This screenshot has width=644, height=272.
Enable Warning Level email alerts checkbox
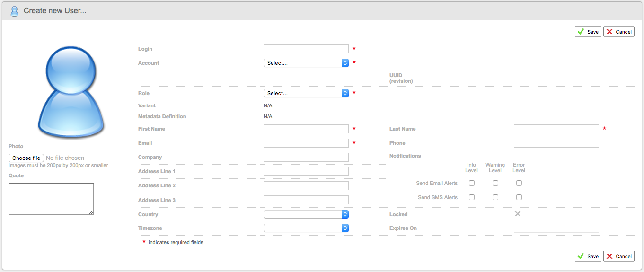(x=495, y=183)
